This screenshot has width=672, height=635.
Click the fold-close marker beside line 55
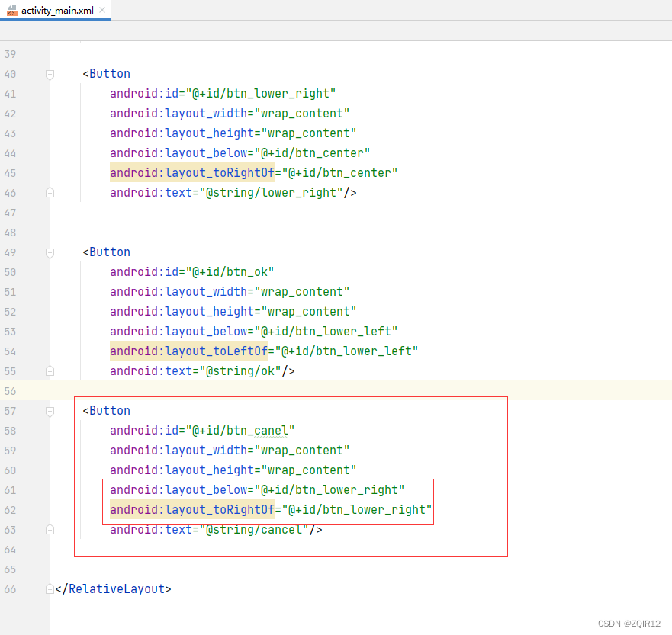click(x=50, y=371)
